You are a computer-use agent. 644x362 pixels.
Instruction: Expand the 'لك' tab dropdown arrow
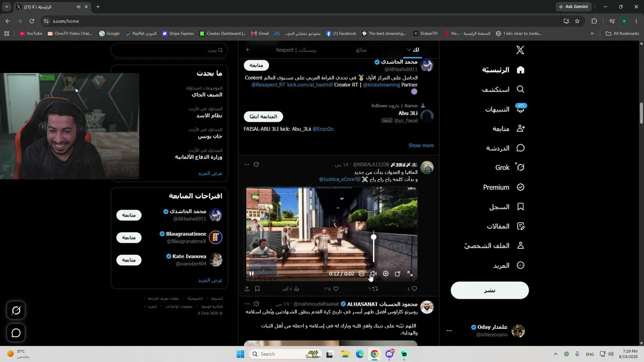409,50
